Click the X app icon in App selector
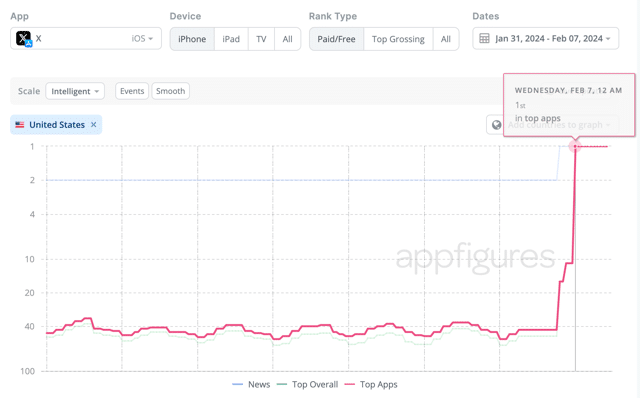Screen dimensions: 640x398 24,39
